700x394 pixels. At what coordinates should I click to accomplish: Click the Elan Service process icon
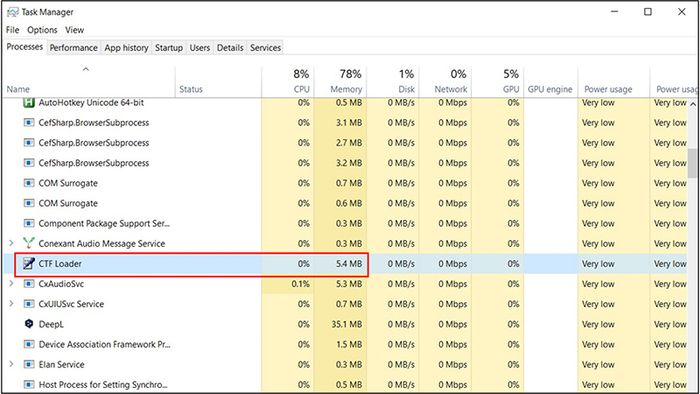pos(29,365)
